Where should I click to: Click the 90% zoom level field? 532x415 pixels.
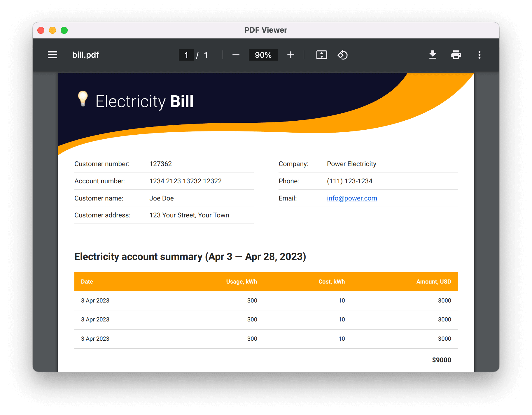pos(263,55)
